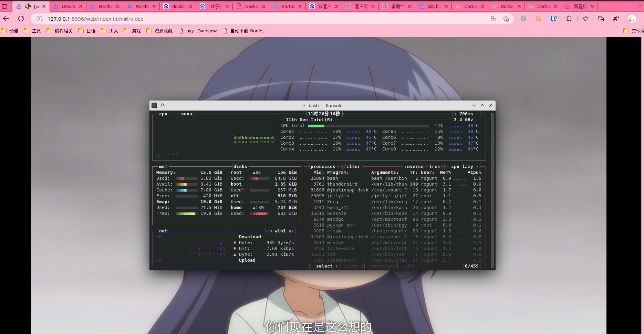Click the green circle extension icon
The image size is (644, 334).
pyautogui.click(x=523, y=19)
